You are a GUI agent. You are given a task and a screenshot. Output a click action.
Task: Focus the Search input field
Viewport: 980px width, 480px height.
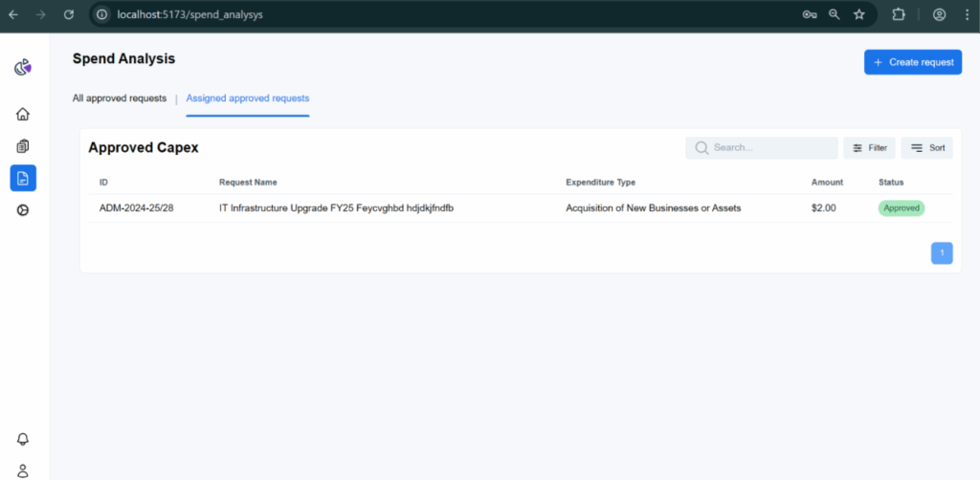(761, 148)
